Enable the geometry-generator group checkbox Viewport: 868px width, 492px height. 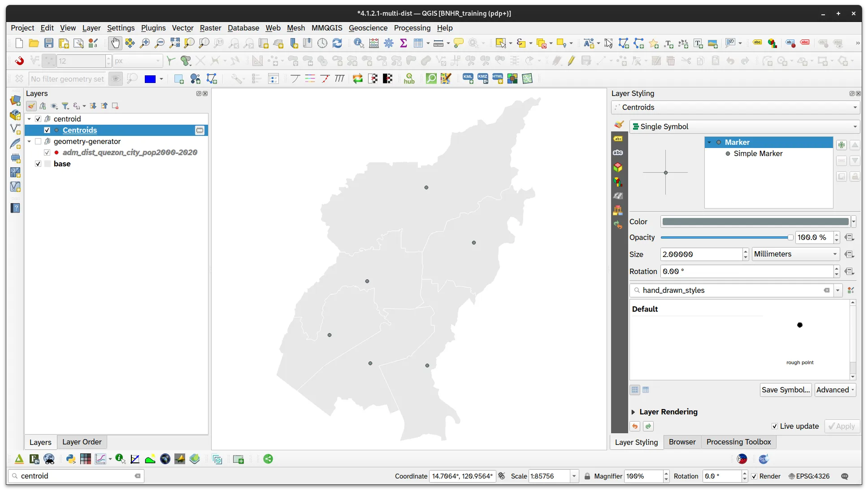tap(38, 141)
